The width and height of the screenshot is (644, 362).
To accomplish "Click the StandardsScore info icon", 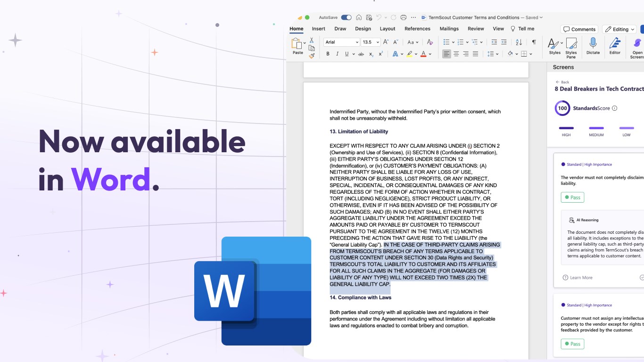I will [614, 108].
